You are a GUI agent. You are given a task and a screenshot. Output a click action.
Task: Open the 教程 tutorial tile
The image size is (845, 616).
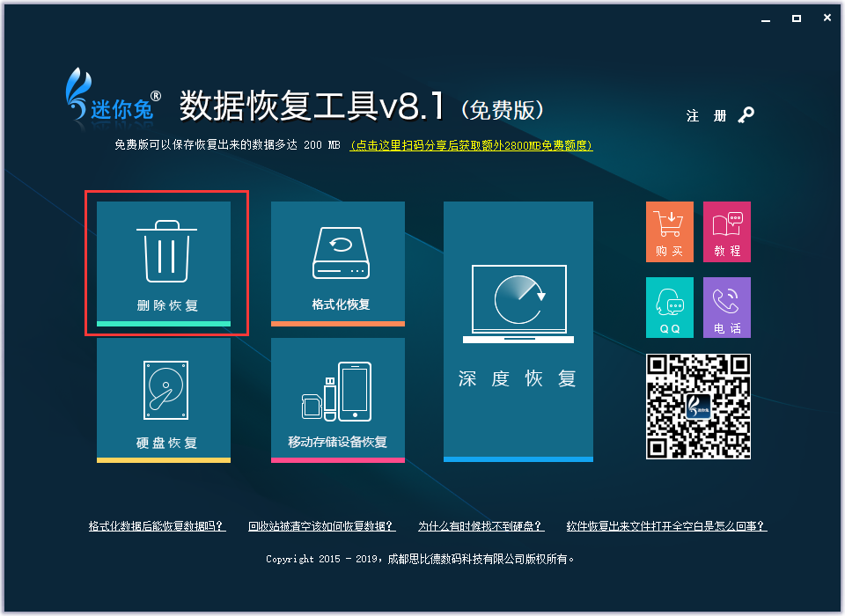(727, 231)
